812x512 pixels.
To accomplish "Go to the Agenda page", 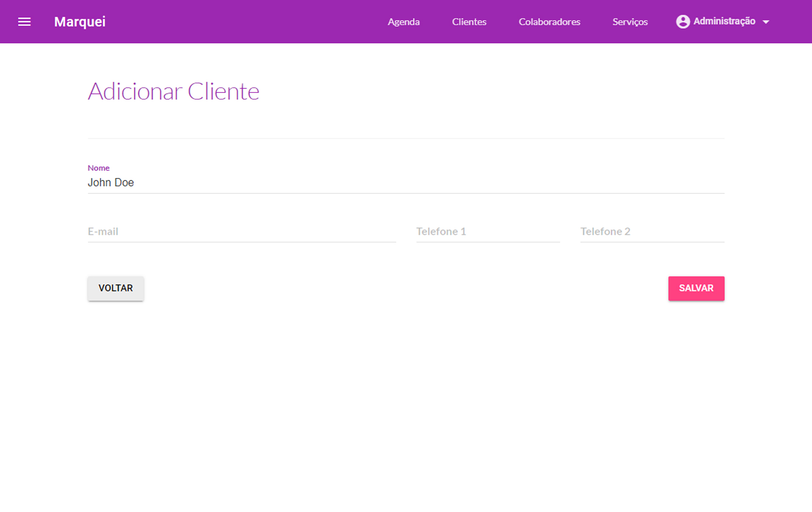I will pos(403,22).
